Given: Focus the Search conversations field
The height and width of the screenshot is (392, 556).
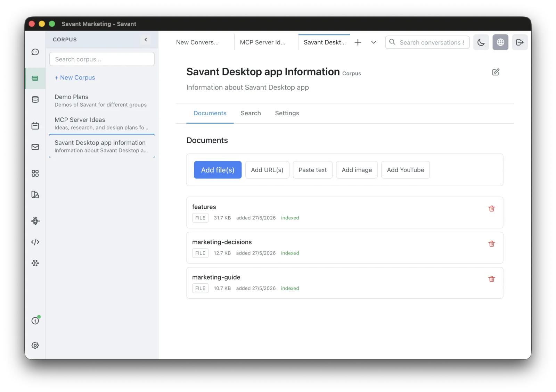Looking at the screenshot, I should (427, 42).
